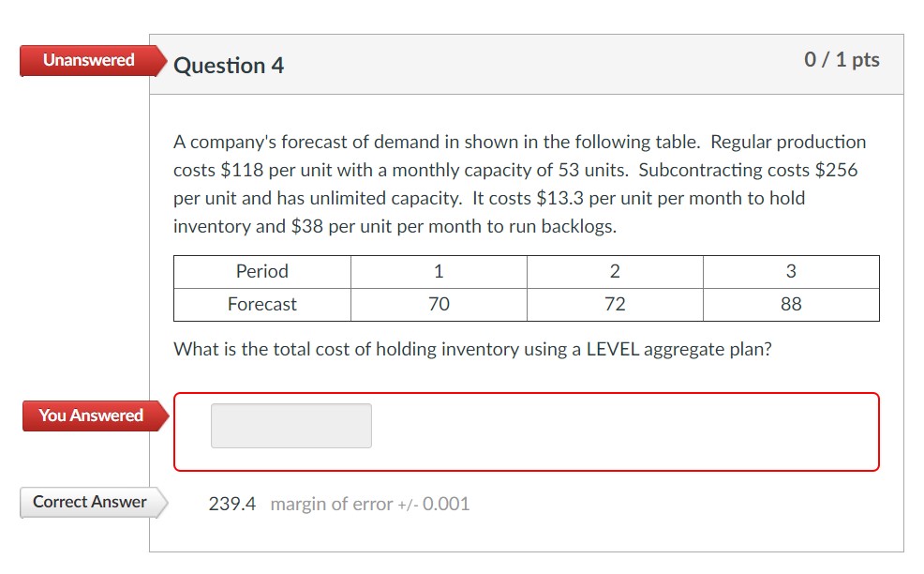Click the margin of error text
924x574 pixels.
click(368, 504)
